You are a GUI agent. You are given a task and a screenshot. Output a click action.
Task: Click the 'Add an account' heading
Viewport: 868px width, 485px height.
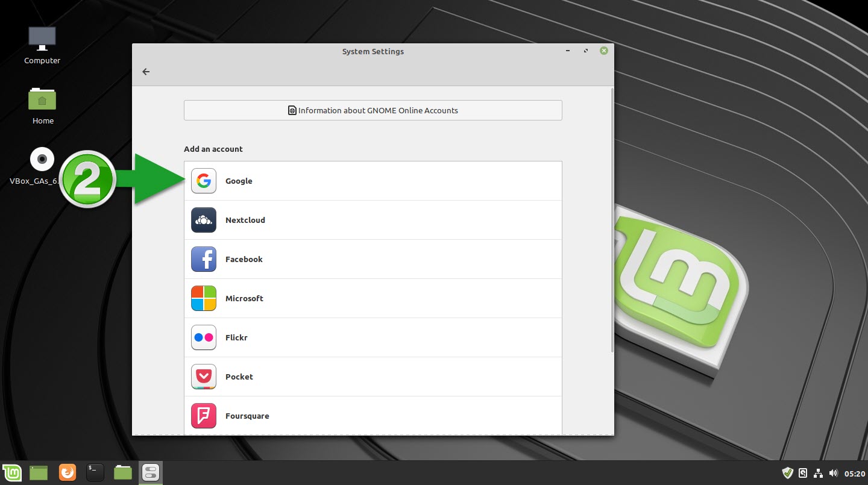[213, 149]
